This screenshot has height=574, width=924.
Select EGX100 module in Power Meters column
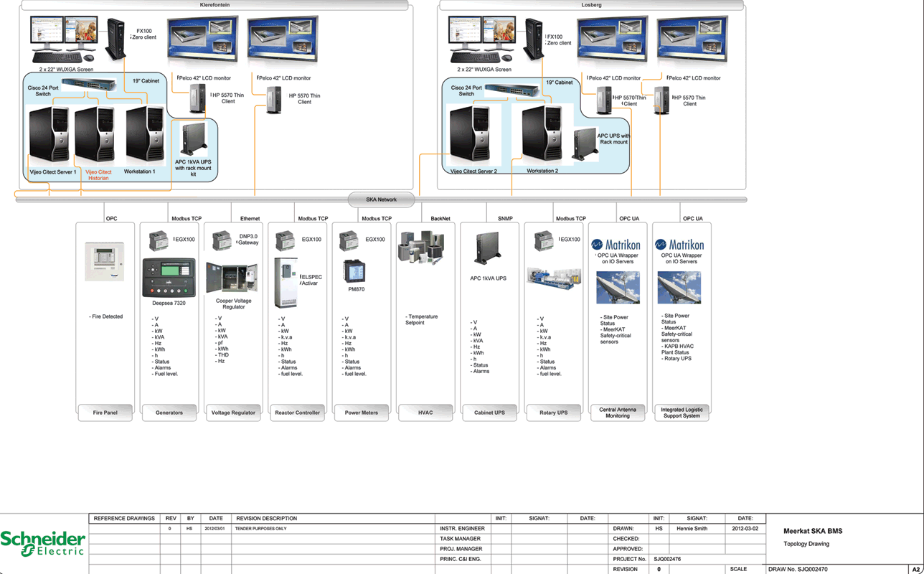[x=349, y=241]
